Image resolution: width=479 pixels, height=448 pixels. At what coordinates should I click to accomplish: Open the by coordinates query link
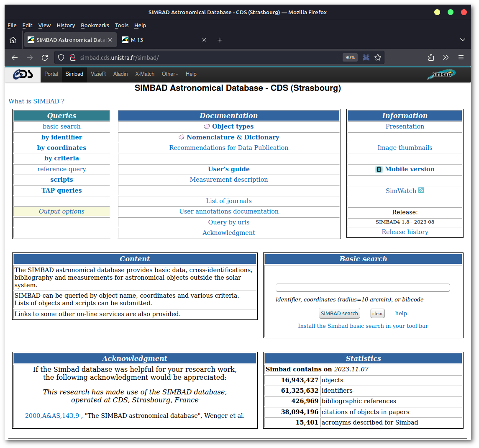coord(62,148)
